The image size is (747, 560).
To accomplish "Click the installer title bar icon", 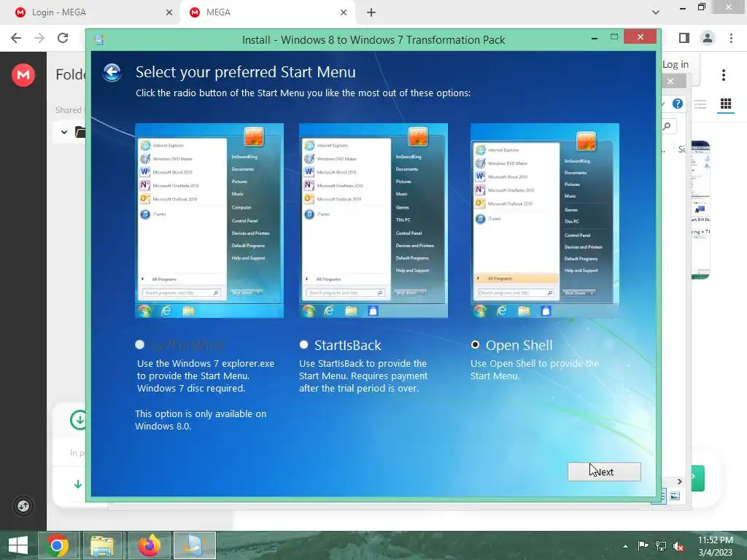I will 98,39.
